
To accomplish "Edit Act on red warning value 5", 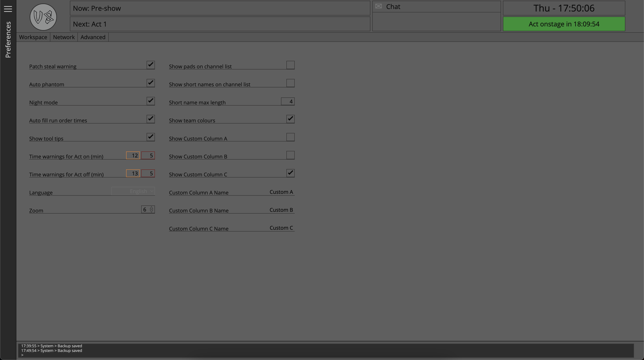I will click(x=148, y=155).
